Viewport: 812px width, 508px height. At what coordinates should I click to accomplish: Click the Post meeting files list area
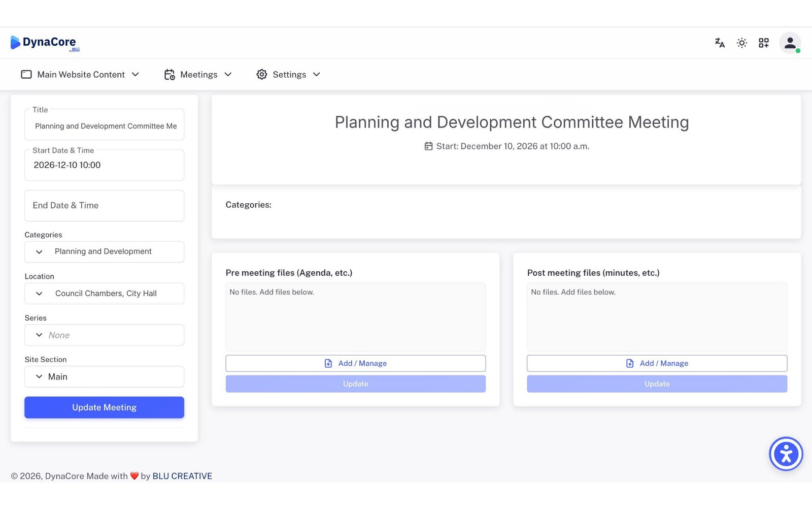657,317
